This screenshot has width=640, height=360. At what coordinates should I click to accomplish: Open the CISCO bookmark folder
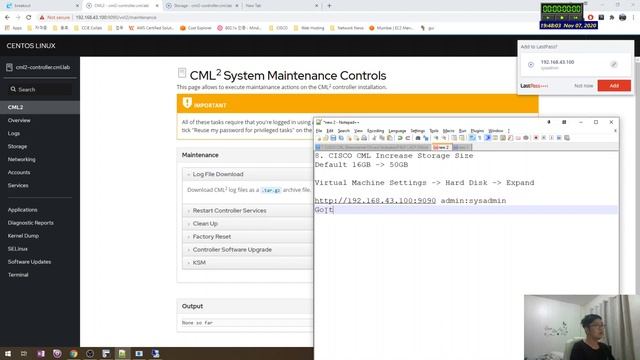click(x=278, y=28)
